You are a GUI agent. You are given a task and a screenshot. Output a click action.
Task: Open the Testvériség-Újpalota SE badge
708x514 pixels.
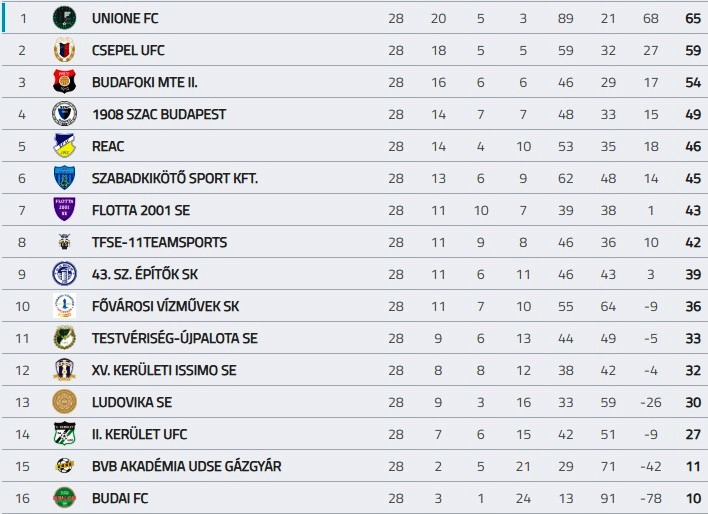coord(64,338)
